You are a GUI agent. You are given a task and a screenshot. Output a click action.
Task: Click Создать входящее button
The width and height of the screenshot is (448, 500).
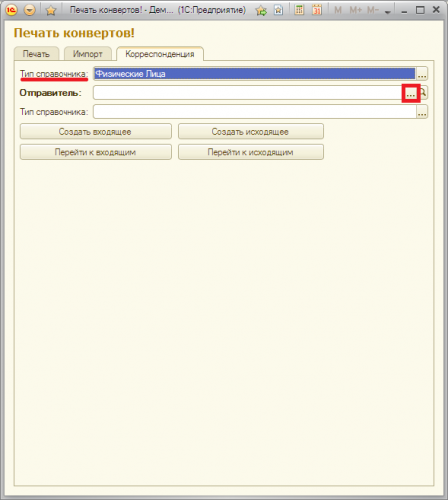coord(96,131)
